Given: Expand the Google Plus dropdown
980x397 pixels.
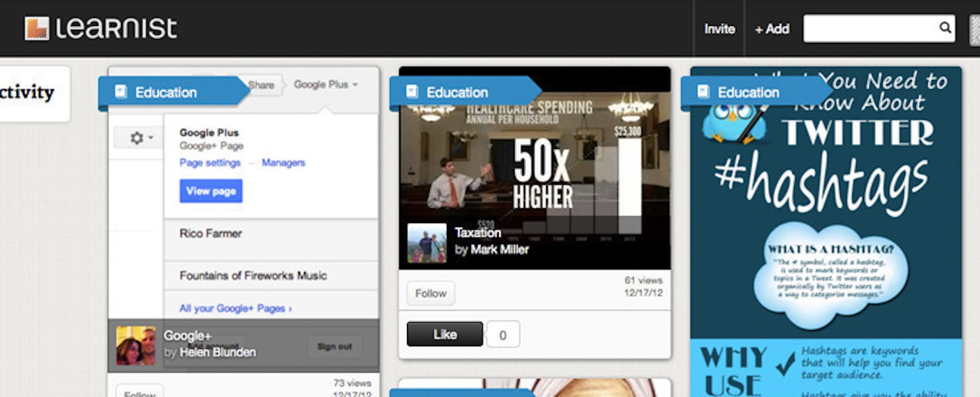Looking at the screenshot, I should click(326, 84).
